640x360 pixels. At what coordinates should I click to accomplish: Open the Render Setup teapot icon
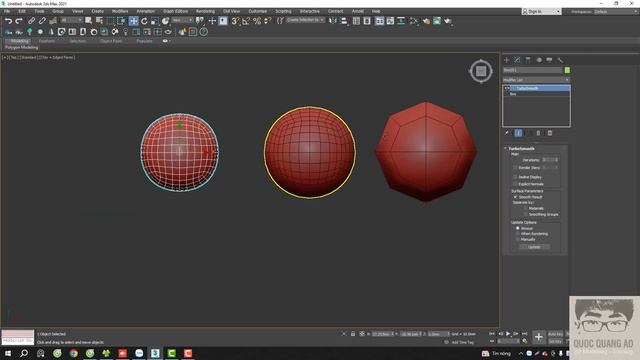pos(427,21)
